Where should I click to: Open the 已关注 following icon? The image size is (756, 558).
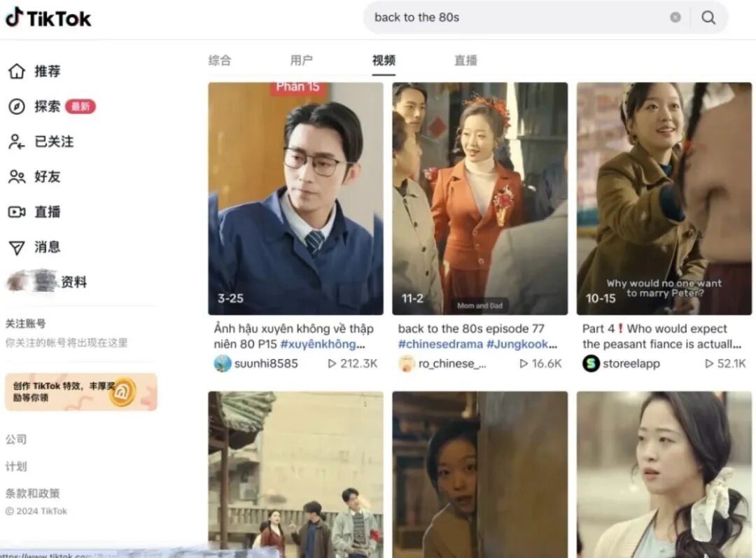(x=16, y=141)
